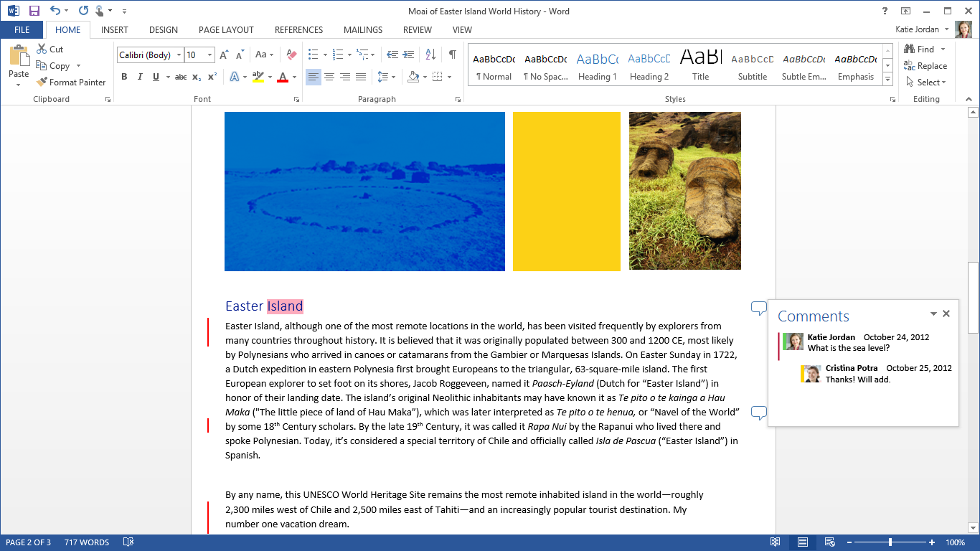The width and height of the screenshot is (980, 551).
Task: Close the Comments pane
Action: [946, 314]
